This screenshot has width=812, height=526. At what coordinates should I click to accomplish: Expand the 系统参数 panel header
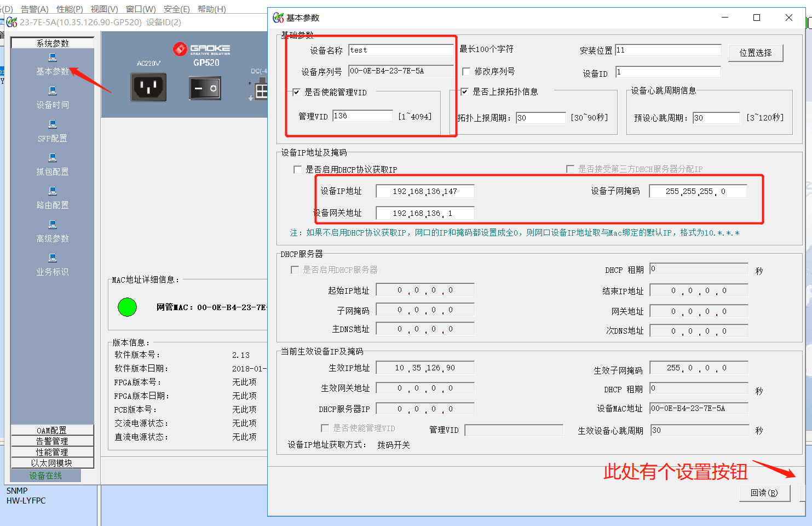pyautogui.click(x=53, y=43)
